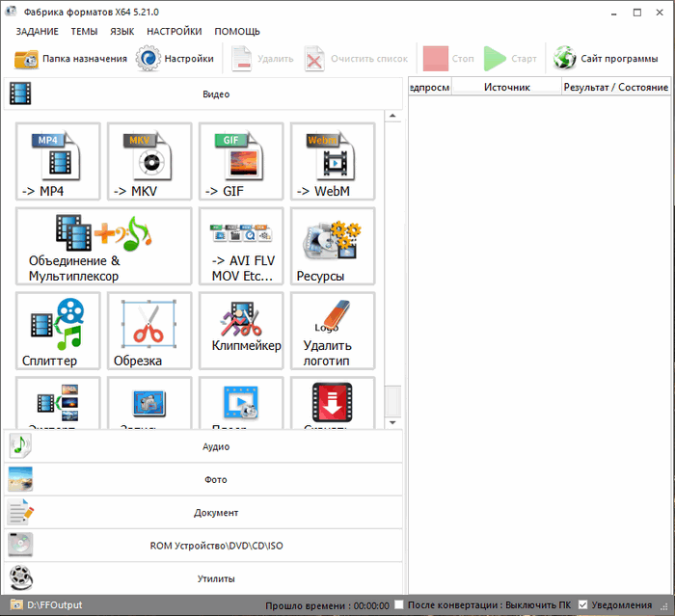Viewport: 675px width, 616px height.
Task: Launch the Сплиттер tool
Action: tap(58, 331)
